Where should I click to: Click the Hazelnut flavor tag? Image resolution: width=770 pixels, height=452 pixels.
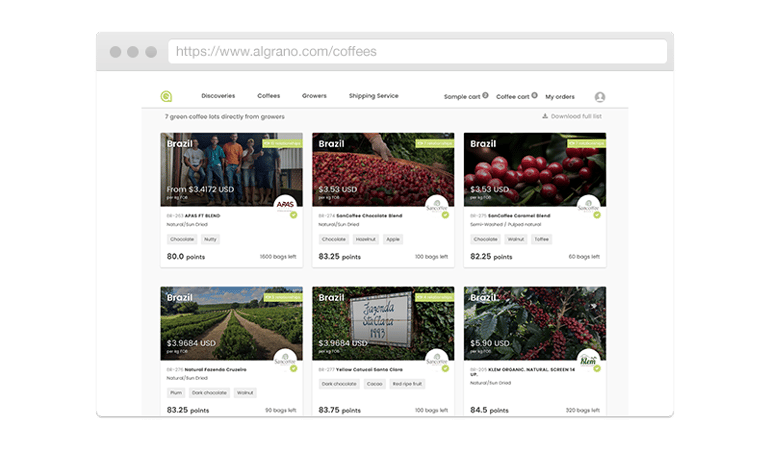365,239
